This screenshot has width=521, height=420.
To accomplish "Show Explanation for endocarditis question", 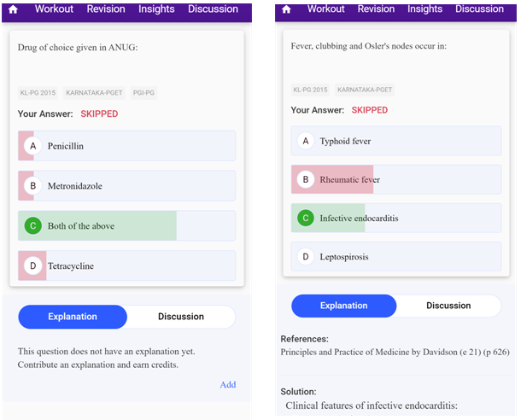I will (344, 306).
